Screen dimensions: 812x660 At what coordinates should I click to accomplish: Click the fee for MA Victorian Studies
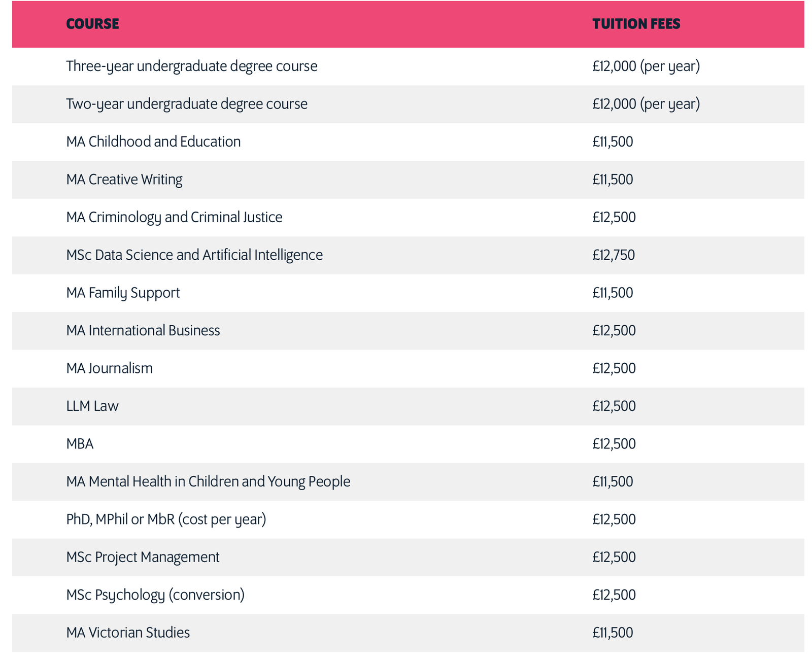613,633
